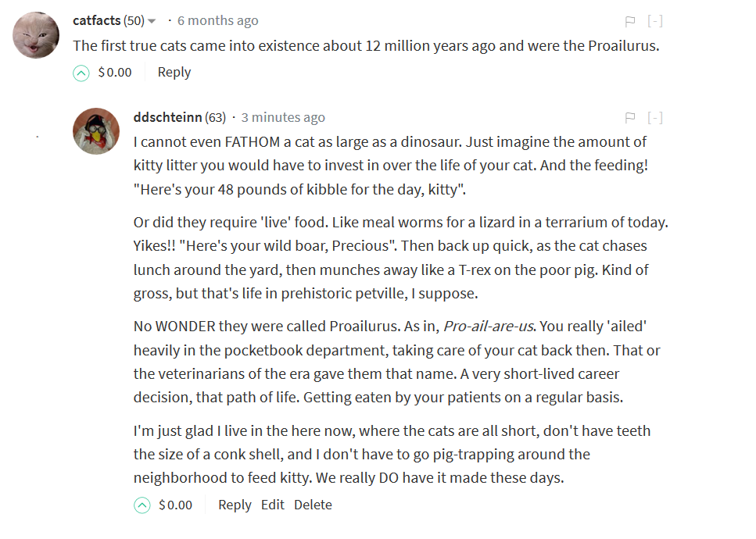Click the '6 months ago' timestamp

pos(217,21)
